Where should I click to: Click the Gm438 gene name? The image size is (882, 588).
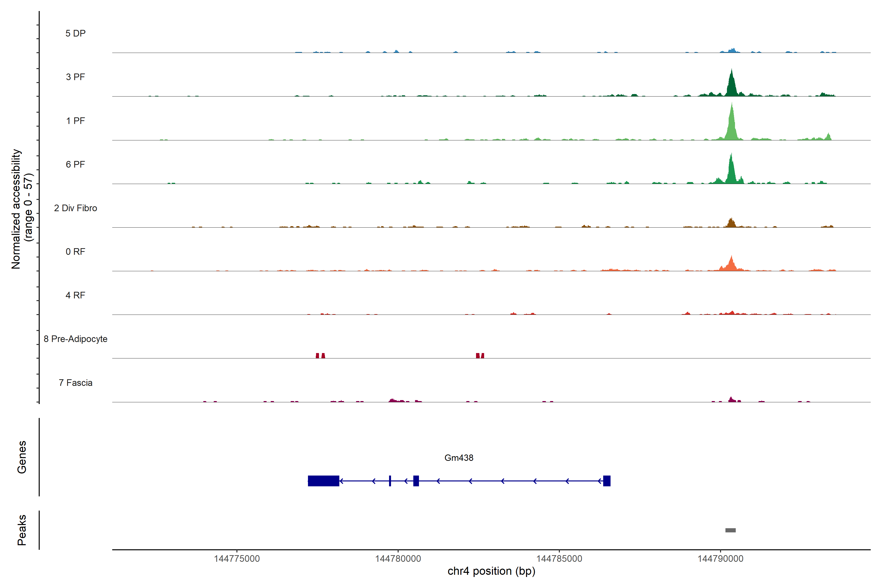point(459,457)
